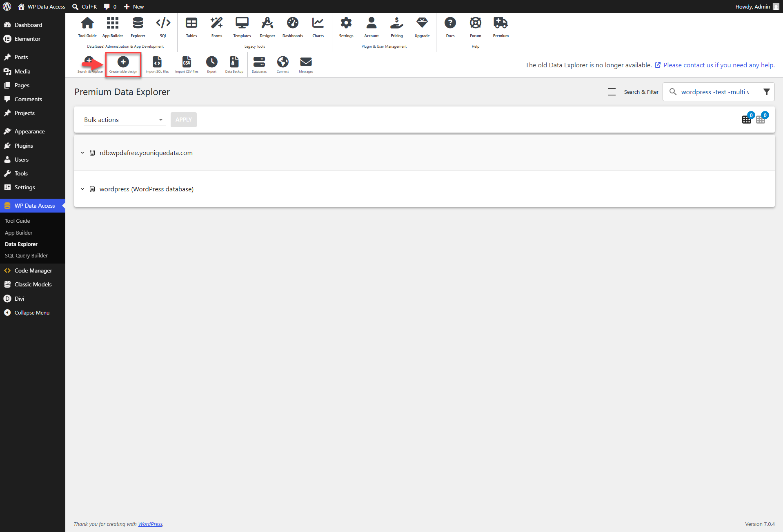Click the APPLY button

tap(184, 120)
